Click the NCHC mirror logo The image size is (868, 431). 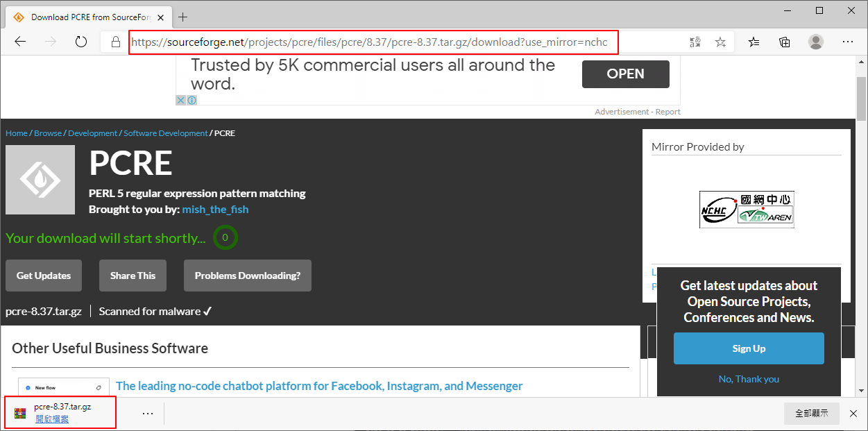(x=747, y=210)
